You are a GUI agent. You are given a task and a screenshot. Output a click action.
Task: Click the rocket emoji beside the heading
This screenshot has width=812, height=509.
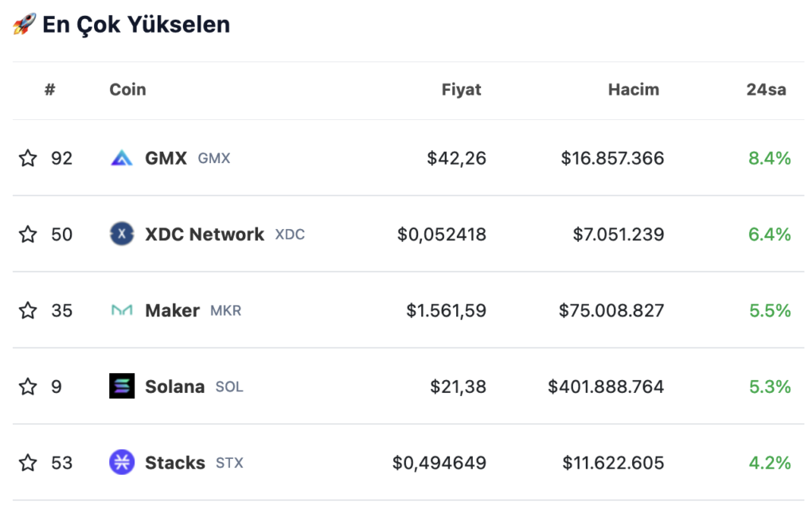tap(25, 25)
